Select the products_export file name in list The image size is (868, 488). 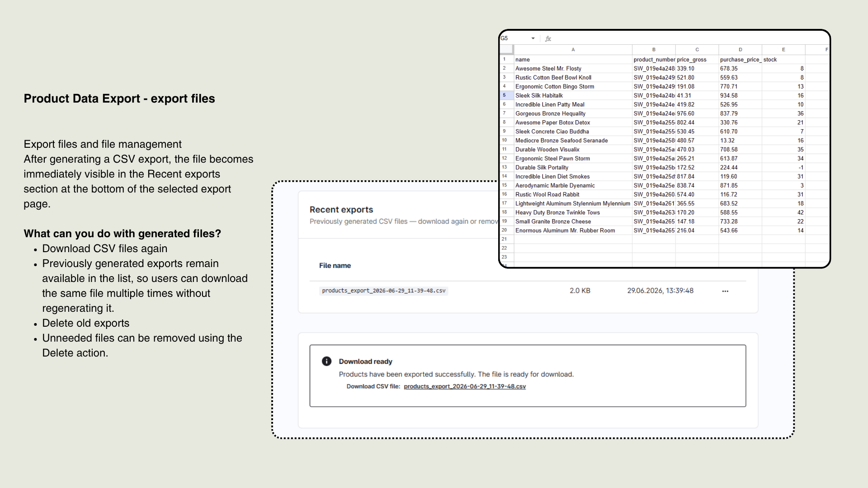point(383,291)
